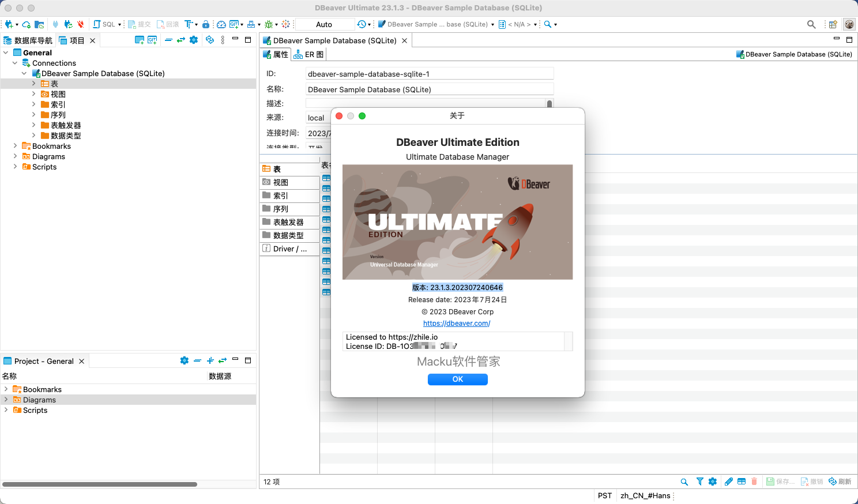The width and height of the screenshot is (858, 504).
Task: Open the transaction log clock icon
Action: 362,24
